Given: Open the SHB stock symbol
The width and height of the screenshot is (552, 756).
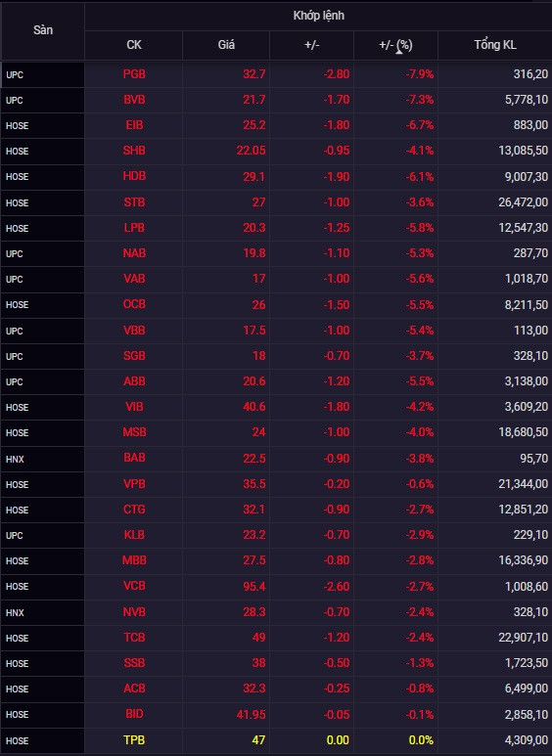Looking at the screenshot, I should pos(134,151).
